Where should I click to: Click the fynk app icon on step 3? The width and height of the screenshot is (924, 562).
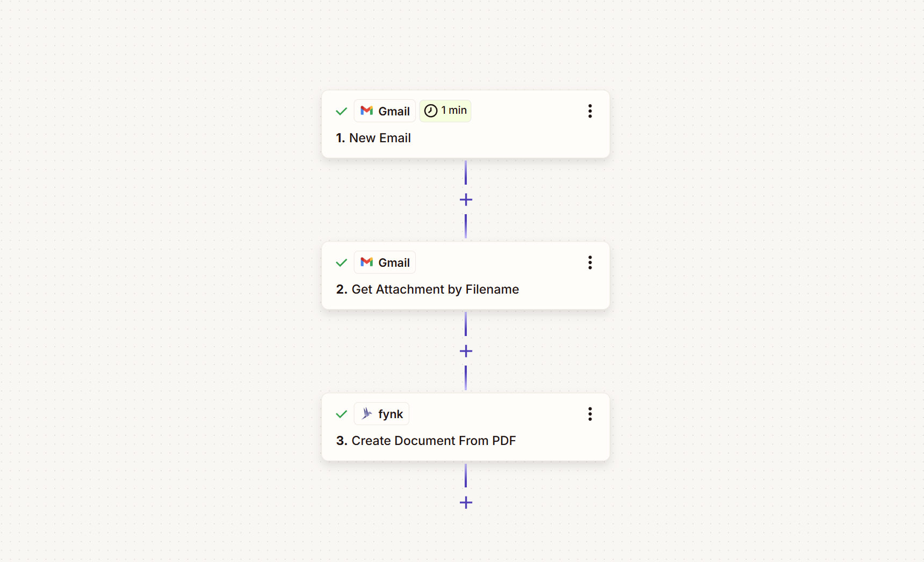pos(366,413)
